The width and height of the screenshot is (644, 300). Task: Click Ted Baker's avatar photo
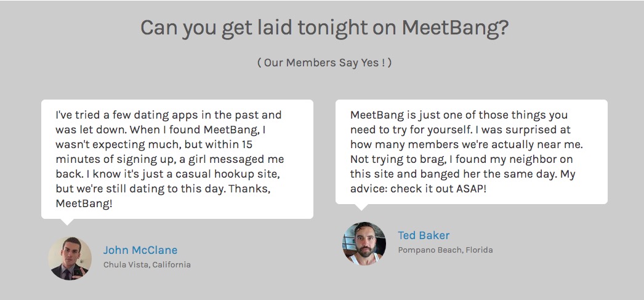coord(364,243)
